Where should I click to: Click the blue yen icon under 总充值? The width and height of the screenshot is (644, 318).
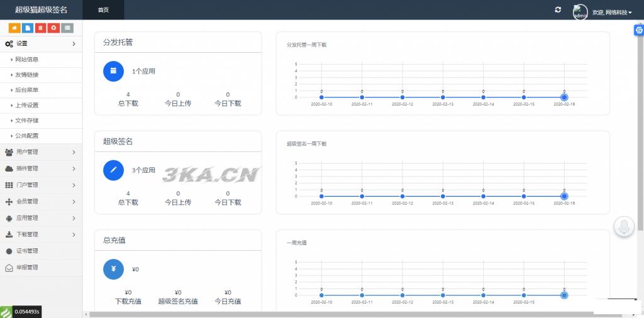(113, 269)
